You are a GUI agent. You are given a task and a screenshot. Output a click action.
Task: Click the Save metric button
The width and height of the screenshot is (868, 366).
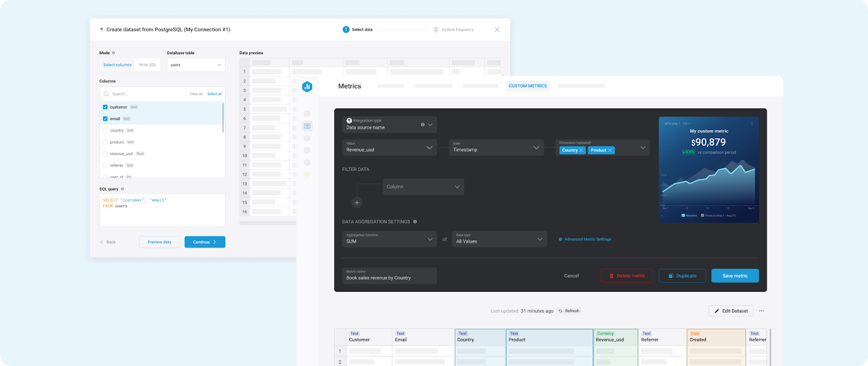click(x=735, y=276)
